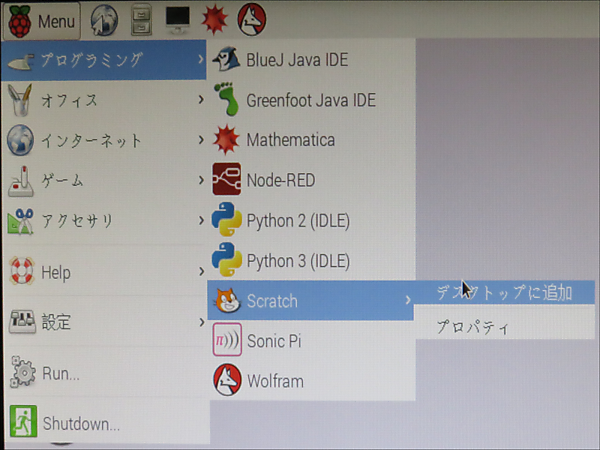Click the プログラミング category icon
The width and height of the screenshot is (600, 450).
pyautogui.click(x=21, y=61)
